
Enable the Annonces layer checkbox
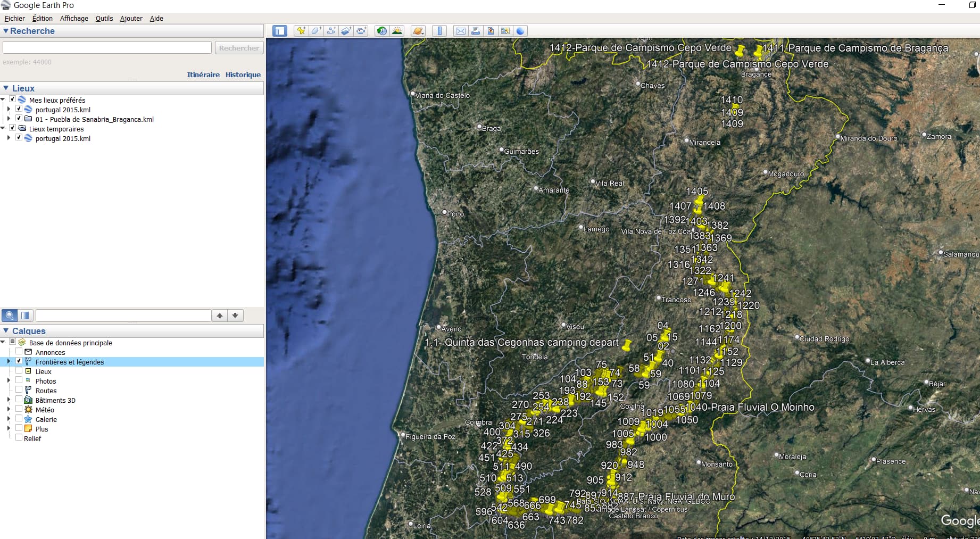[x=19, y=352]
